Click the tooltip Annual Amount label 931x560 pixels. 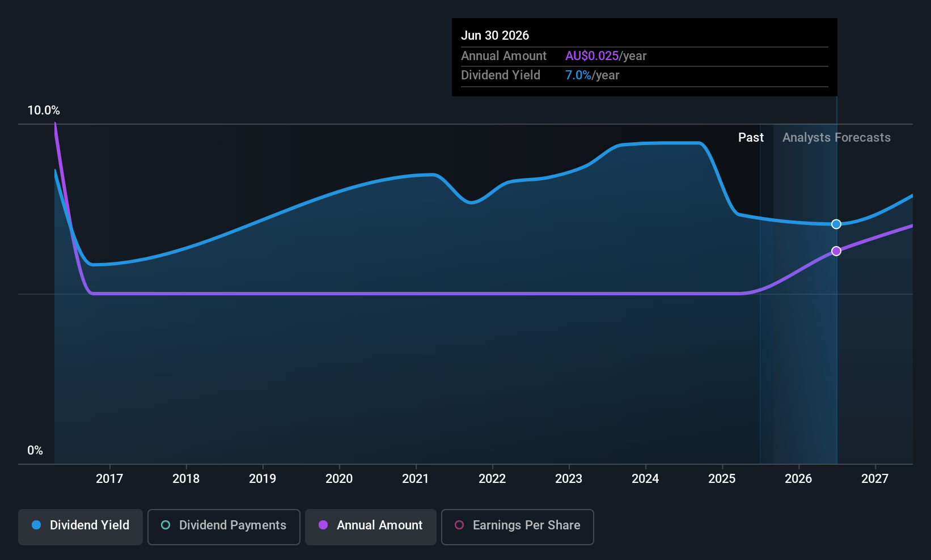(x=503, y=56)
